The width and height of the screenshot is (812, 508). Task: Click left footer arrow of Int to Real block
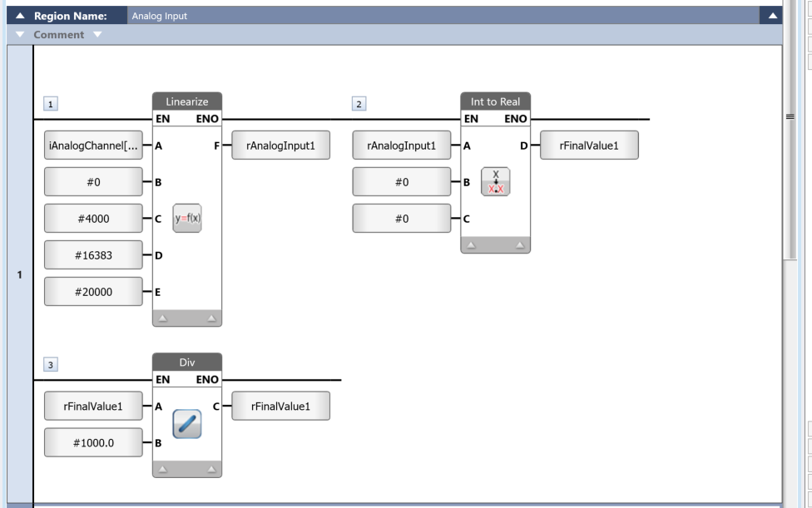click(x=471, y=245)
